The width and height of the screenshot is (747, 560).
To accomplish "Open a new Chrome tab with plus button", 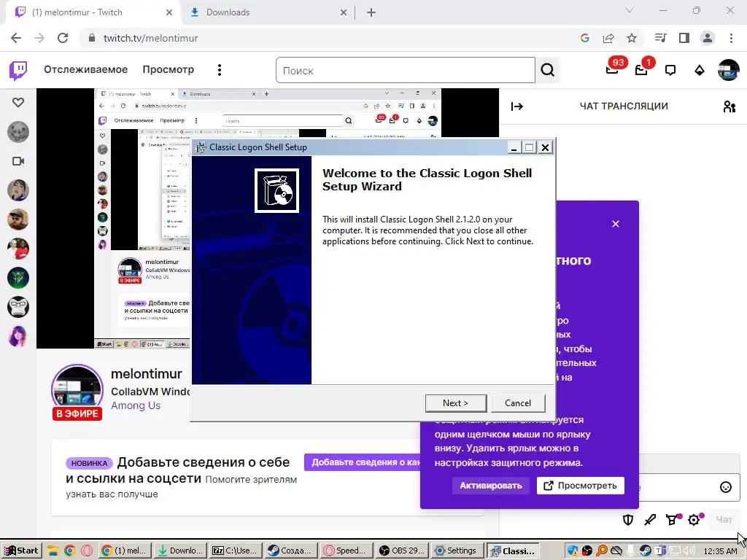I will tap(371, 13).
